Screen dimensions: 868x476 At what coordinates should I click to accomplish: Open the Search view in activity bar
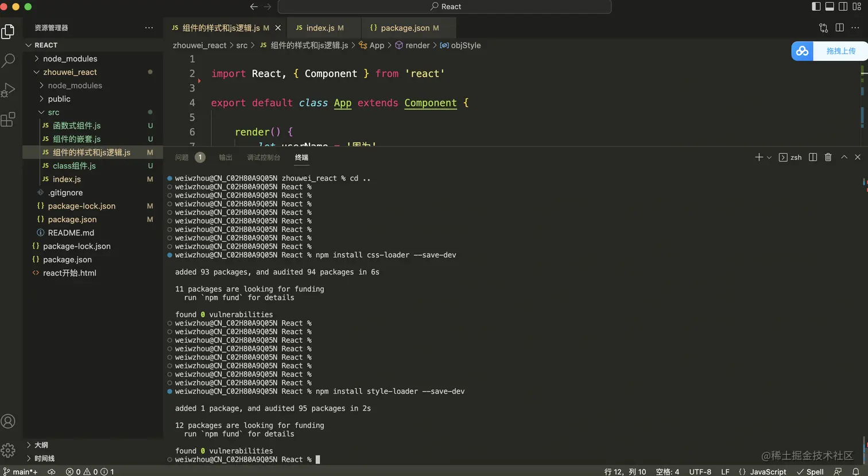[x=8, y=60]
